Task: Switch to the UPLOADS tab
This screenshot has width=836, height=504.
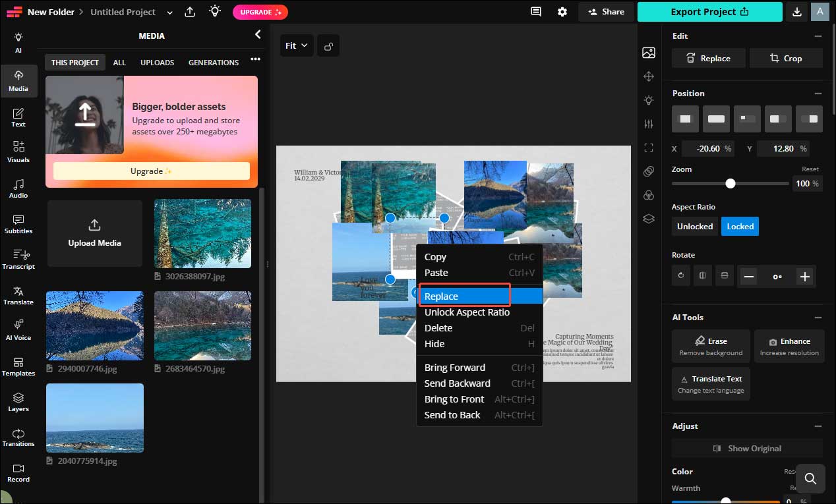Action: (x=157, y=62)
